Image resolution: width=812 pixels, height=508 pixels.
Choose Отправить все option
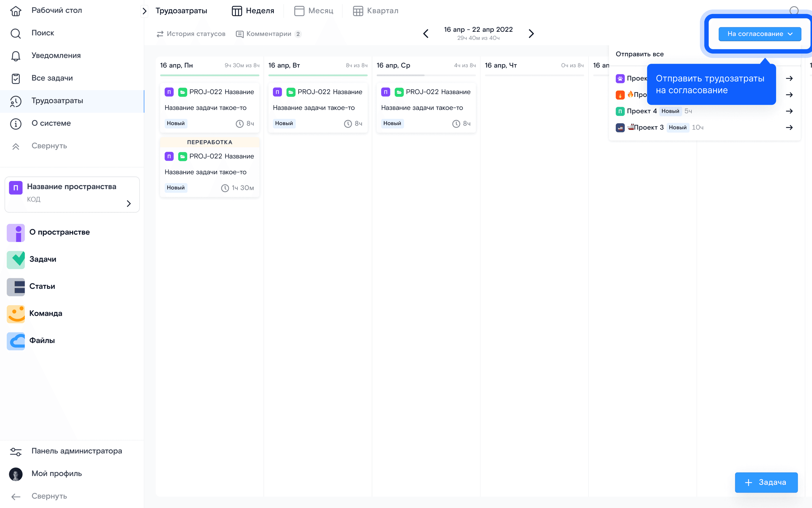[639, 54]
